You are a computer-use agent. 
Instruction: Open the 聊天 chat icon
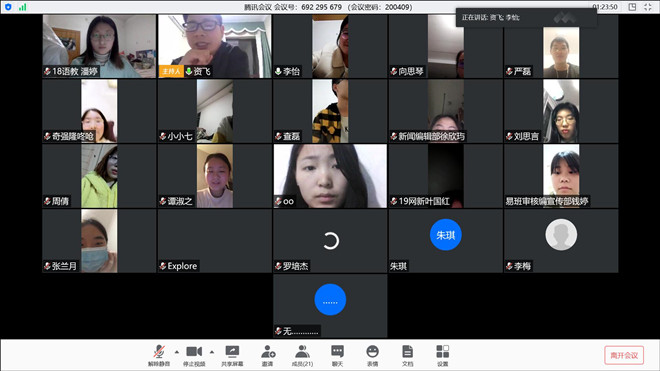coord(337,355)
